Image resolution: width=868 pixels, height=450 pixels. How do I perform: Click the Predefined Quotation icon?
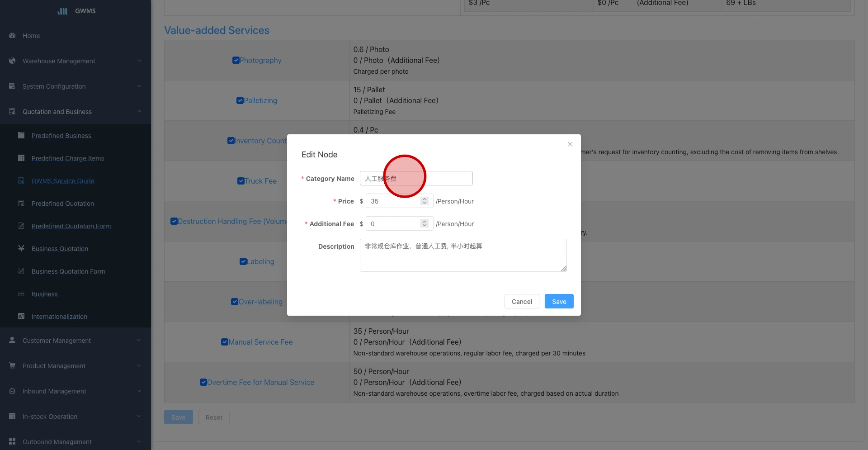pyautogui.click(x=21, y=203)
